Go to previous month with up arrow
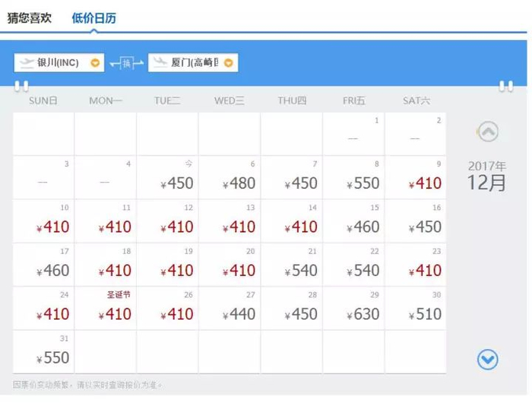 click(487, 132)
